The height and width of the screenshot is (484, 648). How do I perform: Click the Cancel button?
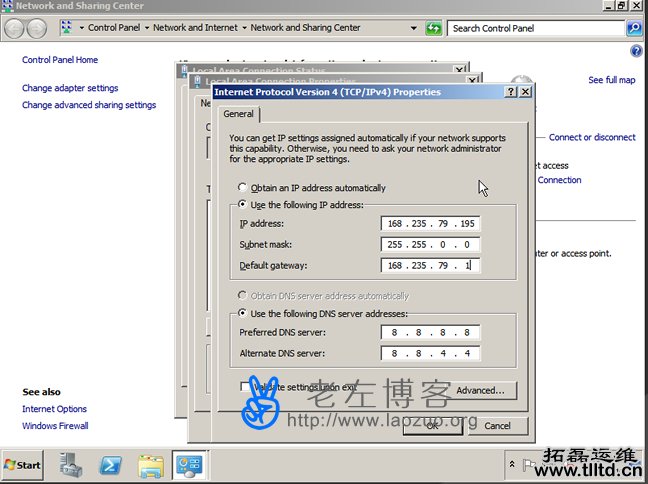coord(498,426)
